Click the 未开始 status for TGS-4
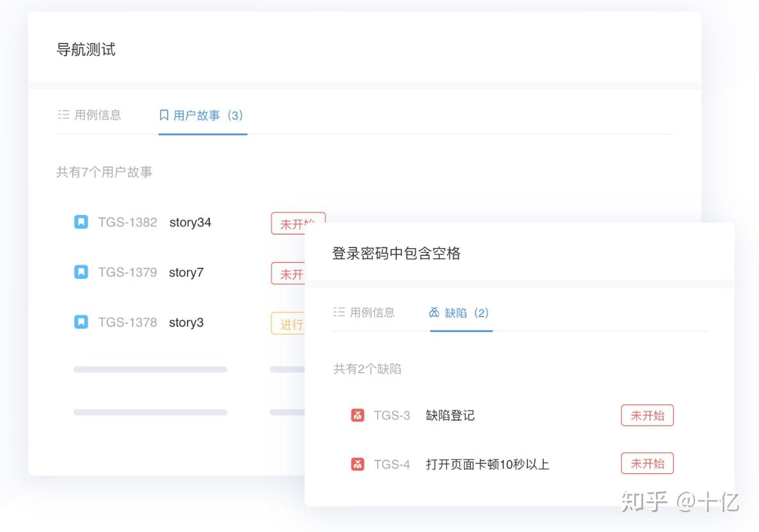This screenshot has height=532, width=759. [x=647, y=464]
